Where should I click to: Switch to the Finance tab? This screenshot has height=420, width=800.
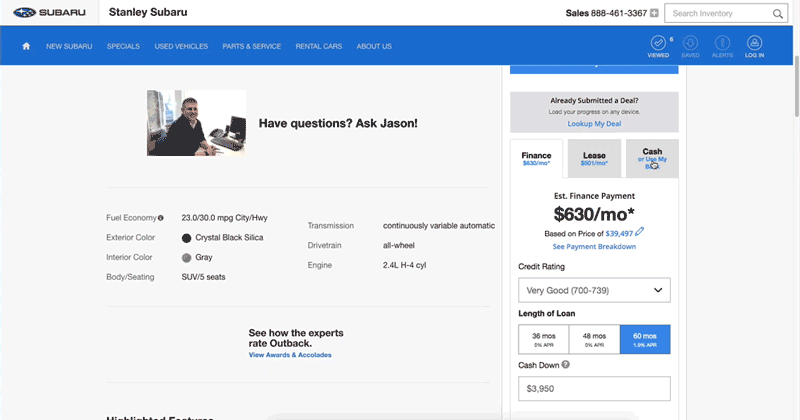click(x=536, y=158)
